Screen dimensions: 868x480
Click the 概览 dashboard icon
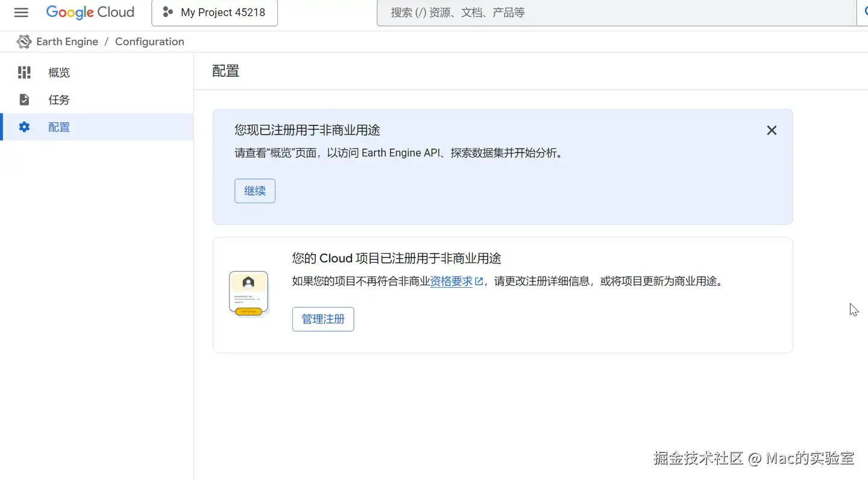click(x=24, y=73)
